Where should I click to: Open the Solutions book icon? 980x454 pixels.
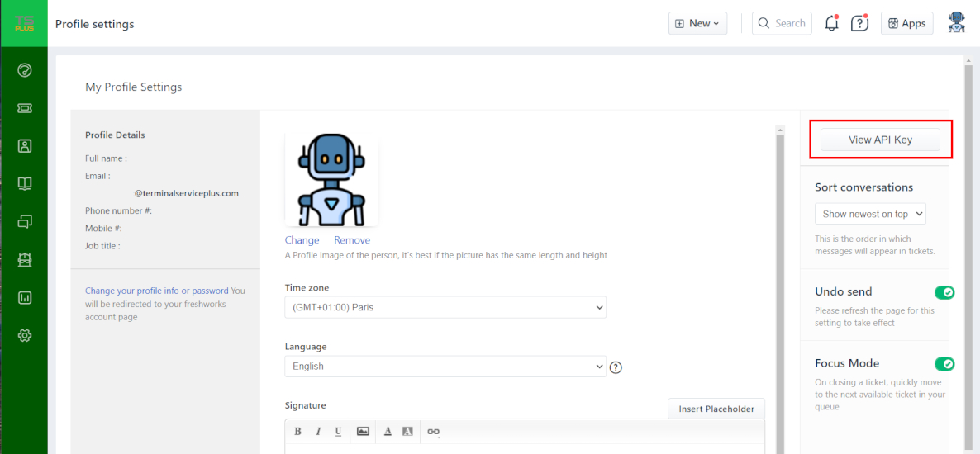[25, 183]
